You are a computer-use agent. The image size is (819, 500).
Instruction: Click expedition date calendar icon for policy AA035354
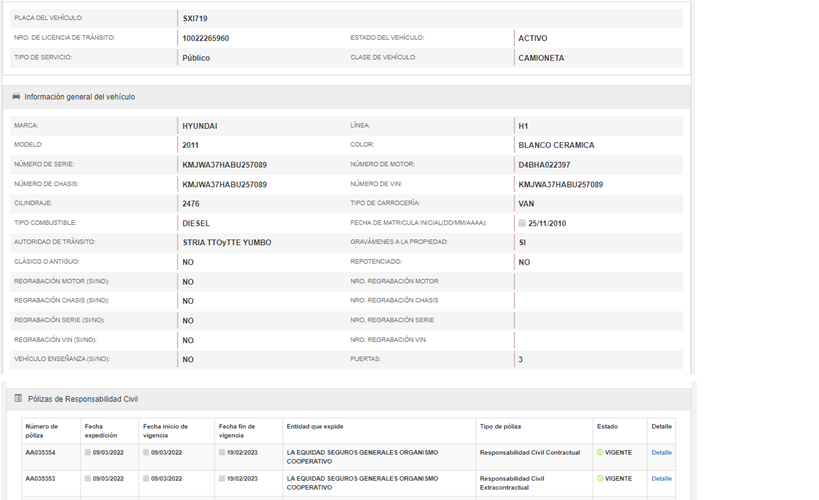(88, 453)
